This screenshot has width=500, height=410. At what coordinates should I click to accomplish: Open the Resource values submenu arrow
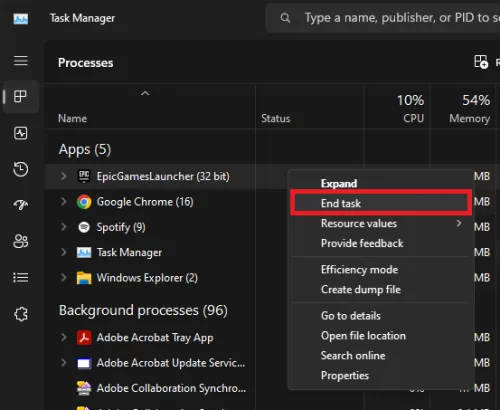459,223
